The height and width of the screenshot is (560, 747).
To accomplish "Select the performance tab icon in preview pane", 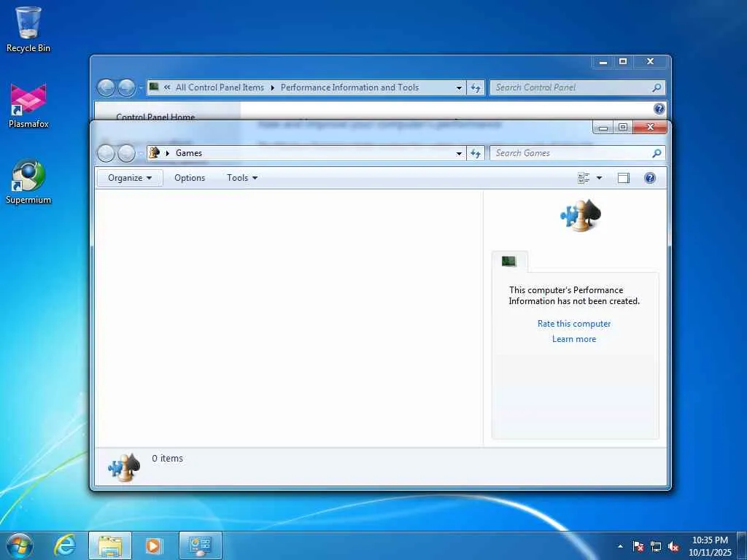I will click(x=509, y=261).
